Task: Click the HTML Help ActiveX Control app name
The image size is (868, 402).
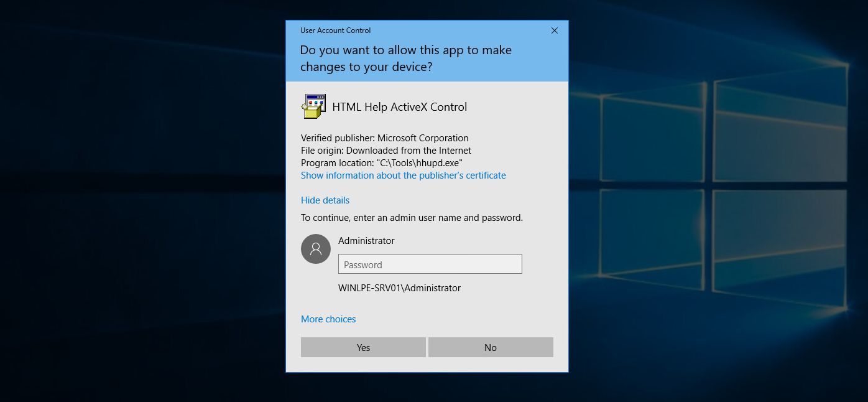Action: pos(399,107)
